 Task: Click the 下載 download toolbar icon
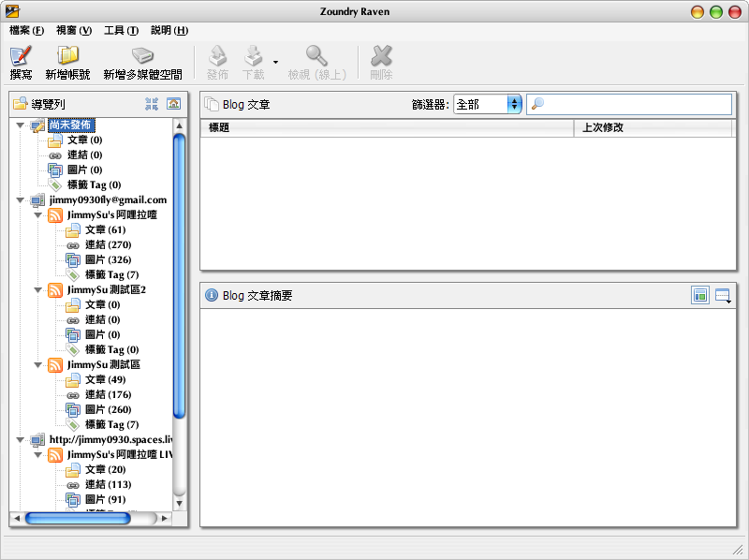pyautogui.click(x=253, y=55)
